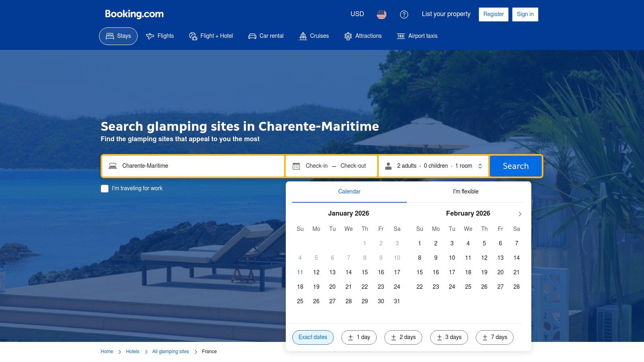This screenshot has width=644, height=362.
Task: Click the Hotels breadcrumb link
Action: (x=132, y=352)
